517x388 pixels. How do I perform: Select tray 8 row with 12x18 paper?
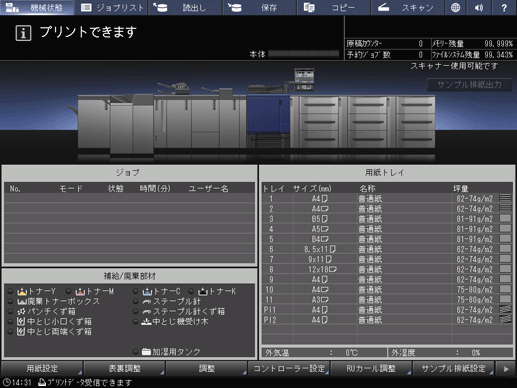click(387, 269)
